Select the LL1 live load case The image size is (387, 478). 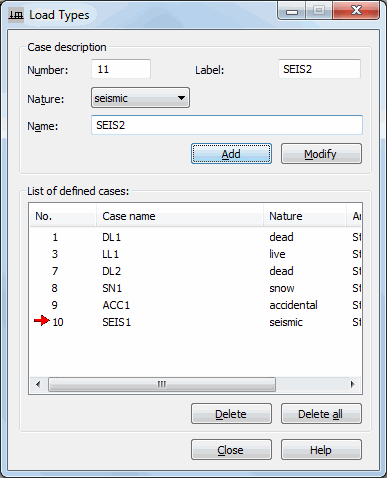click(x=196, y=254)
